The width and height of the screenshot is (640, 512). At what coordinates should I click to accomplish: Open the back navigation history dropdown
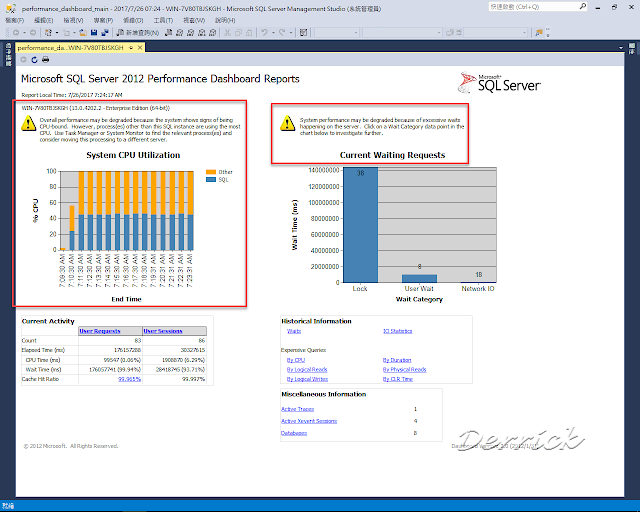[x=25, y=33]
